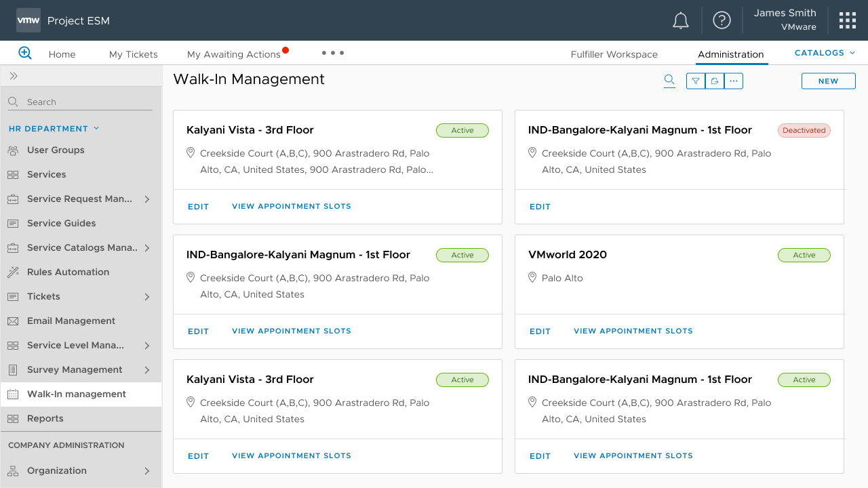Open the help question mark icon
The height and width of the screenshot is (488, 868).
(722, 20)
